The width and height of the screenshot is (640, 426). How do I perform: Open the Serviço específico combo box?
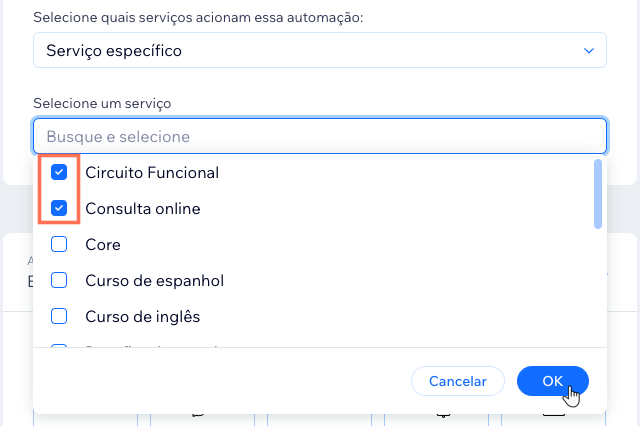pyautogui.click(x=320, y=50)
